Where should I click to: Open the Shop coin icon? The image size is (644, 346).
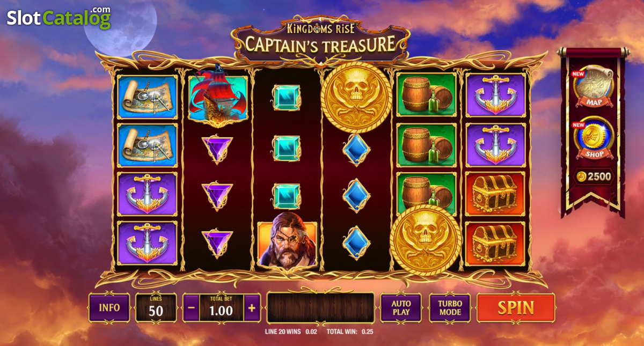point(594,138)
